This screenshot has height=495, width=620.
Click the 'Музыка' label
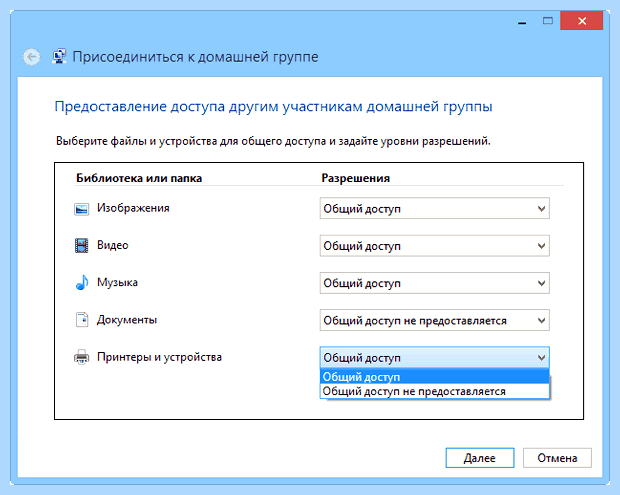[117, 282]
